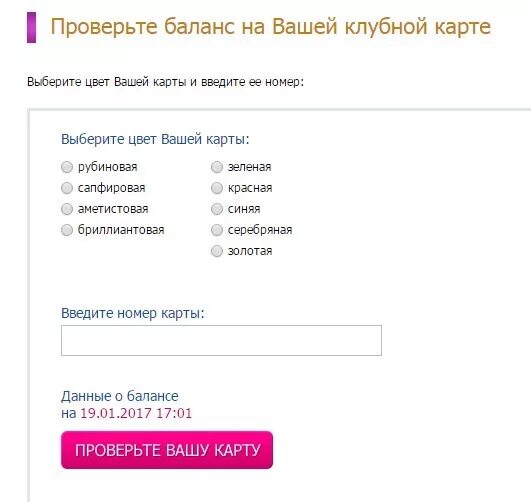The image size is (531, 502).
Task: Select the зеленая card color option
Action: click(217, 167)
